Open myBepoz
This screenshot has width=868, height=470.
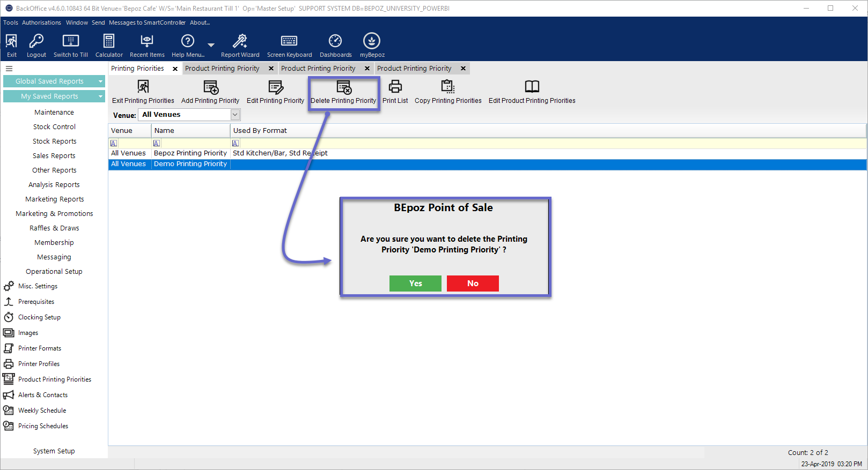point(372,46)
